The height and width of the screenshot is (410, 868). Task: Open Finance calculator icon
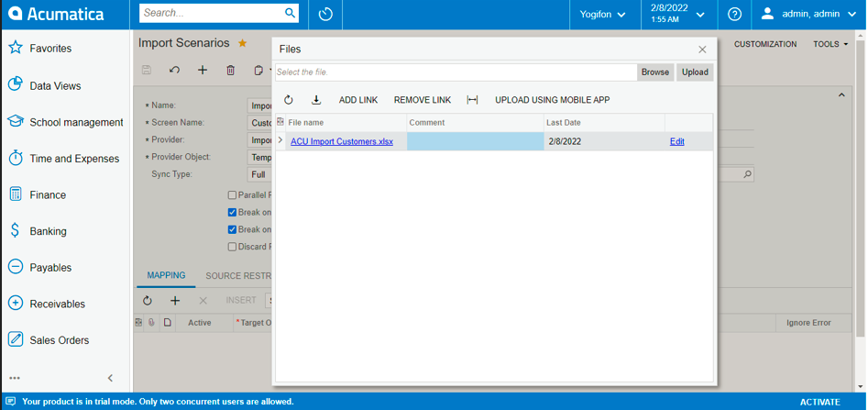click(16, 194)
